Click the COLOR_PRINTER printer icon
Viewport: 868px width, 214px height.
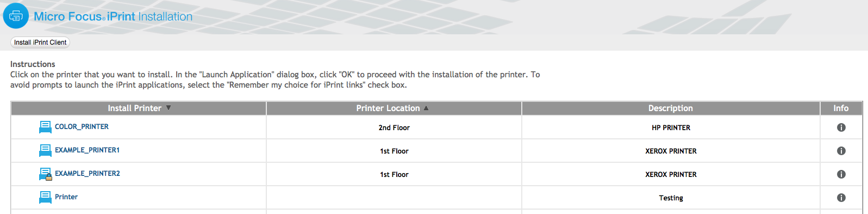(45, 127)
